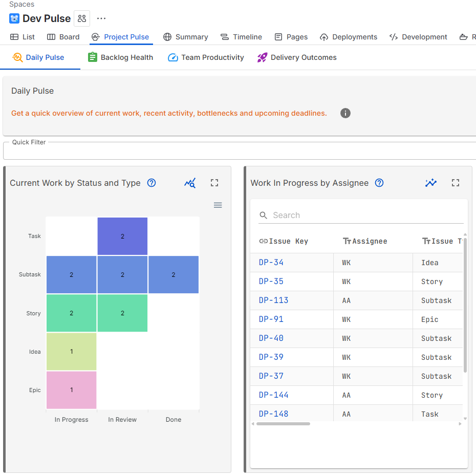Click the team members icon beside Dev Pulse
Viewport: 476px width, 476px height.
click(x=82, y=18)
